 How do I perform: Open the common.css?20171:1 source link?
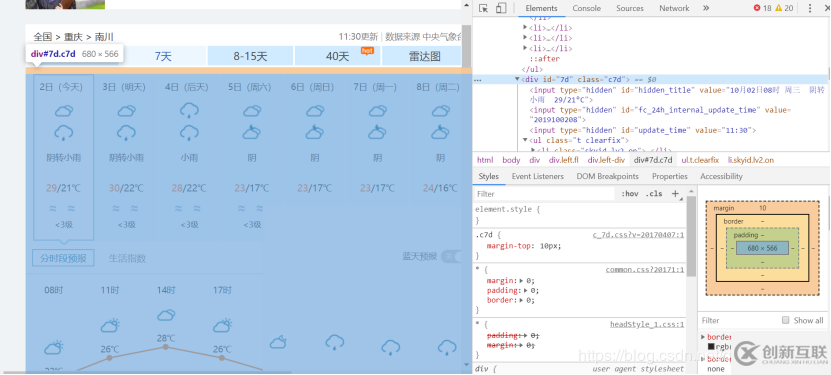point(645,270)
